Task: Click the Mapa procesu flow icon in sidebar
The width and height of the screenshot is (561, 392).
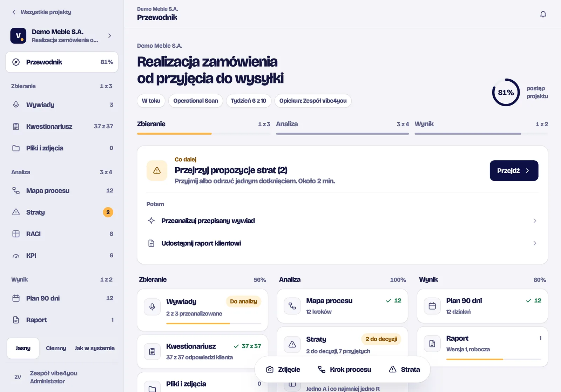Action: 16,191
